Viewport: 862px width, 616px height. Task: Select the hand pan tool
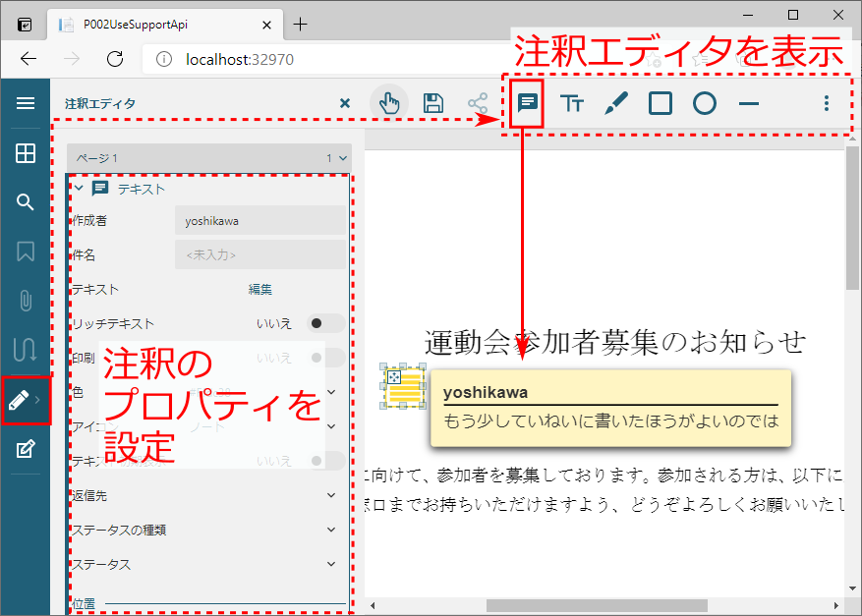389,103
